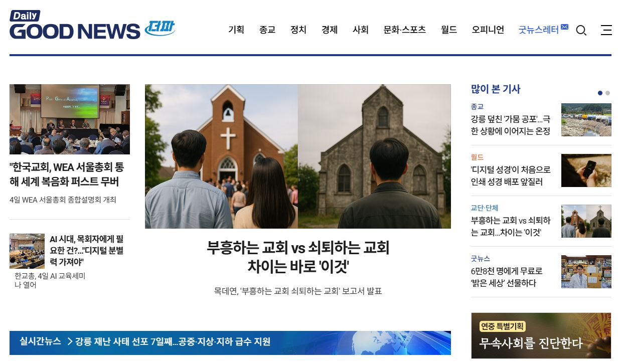This screenshot has width=621, height=364.
Task: Go to the 정치 section
Action: [298, 30]
